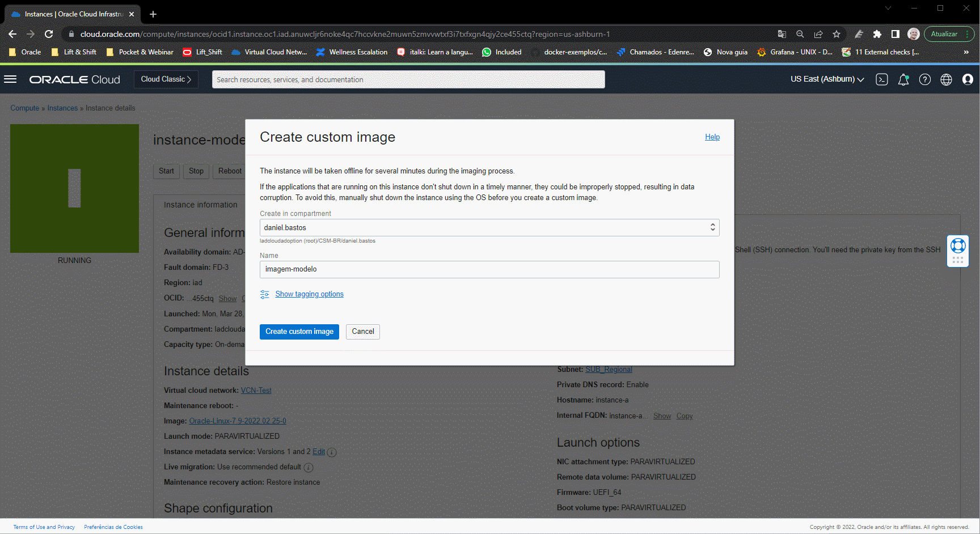Click the Live migration info icon

click(309, 468)
